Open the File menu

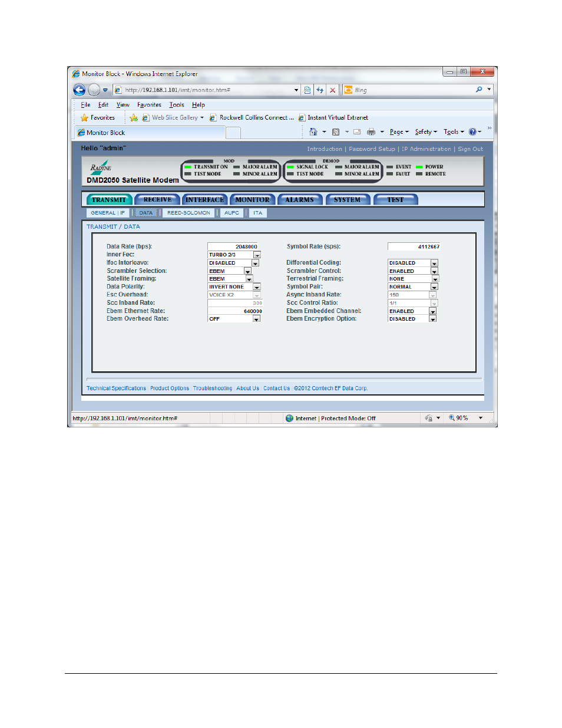(x=85, y=105)
